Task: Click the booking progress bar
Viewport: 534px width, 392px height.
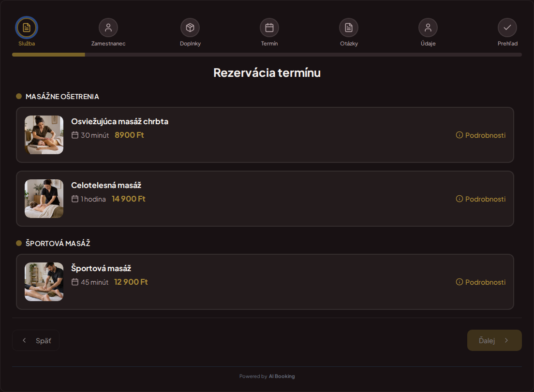Action: click(x=267, y=55)
